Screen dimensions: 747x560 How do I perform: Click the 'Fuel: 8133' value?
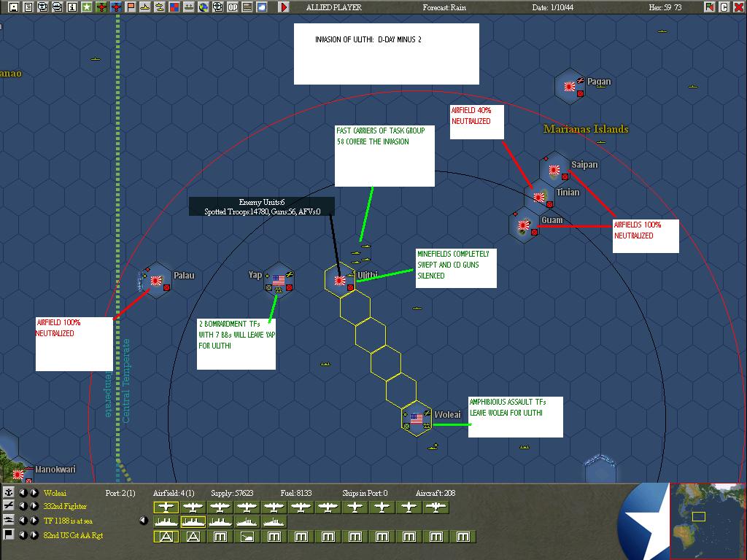coord(296,493)
